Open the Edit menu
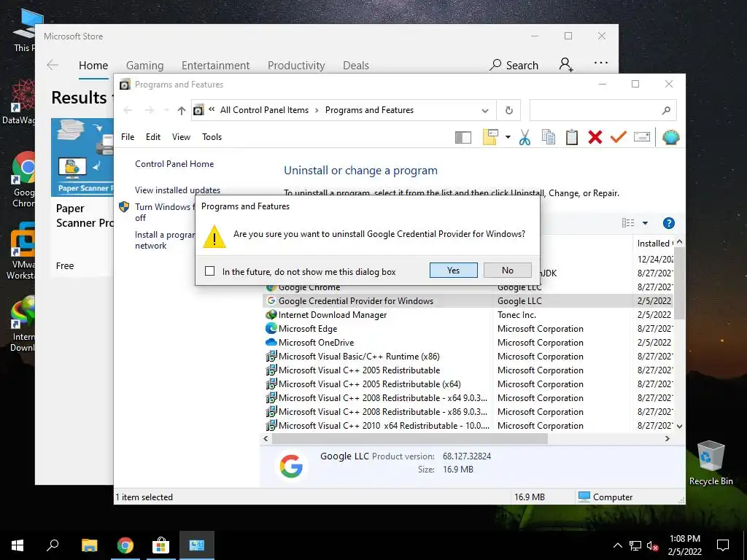Image resolution: width=747 pixels, height=560 pixels. point(153,136)
